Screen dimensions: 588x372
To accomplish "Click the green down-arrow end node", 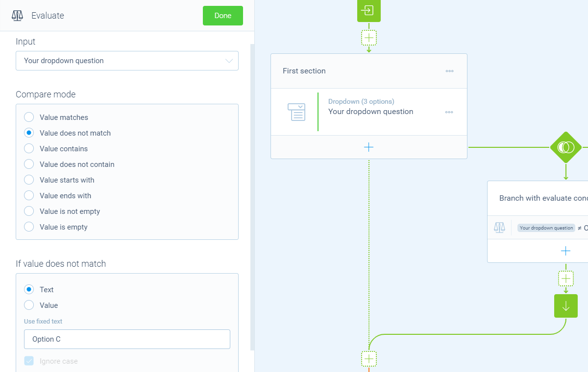I will [566, 306].
